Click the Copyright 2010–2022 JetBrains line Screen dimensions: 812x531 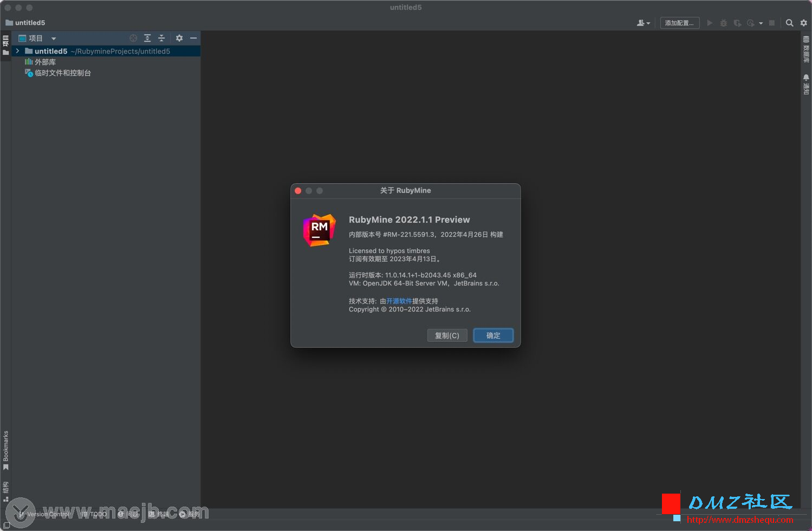click(x=410, y=309)
